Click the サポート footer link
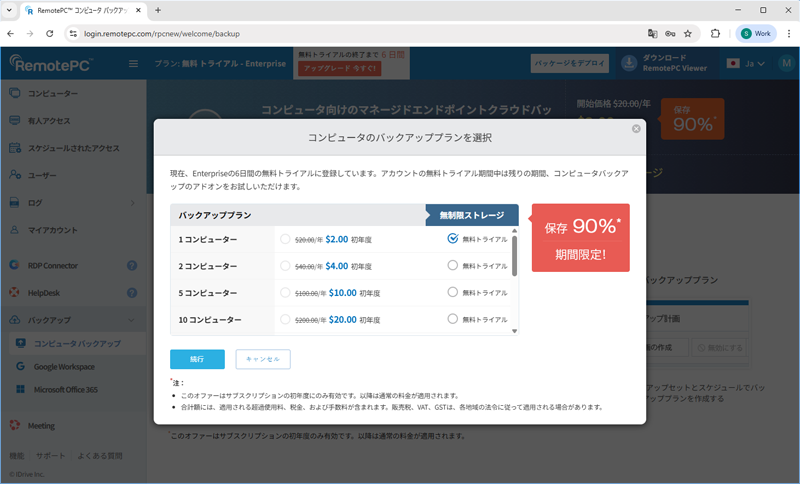The width and height of the screenshot is (800, 484). (x=51, y=455)
